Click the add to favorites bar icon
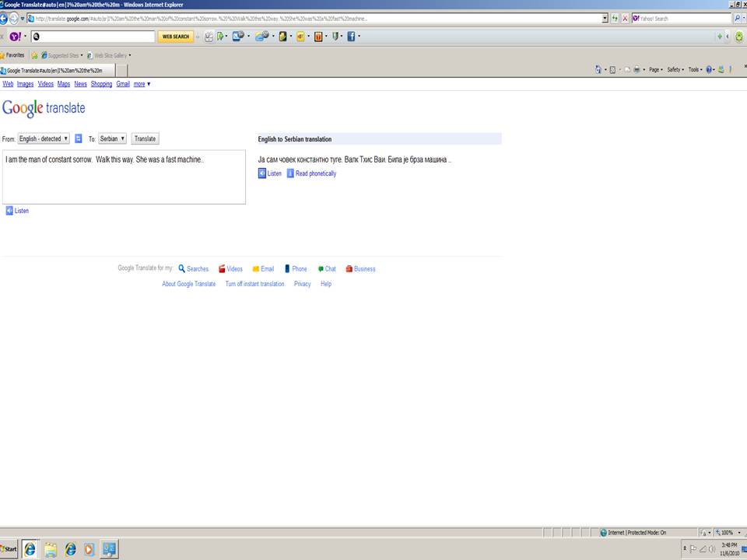747x560 pixels. pyautogui.click(x=34, y=55)
